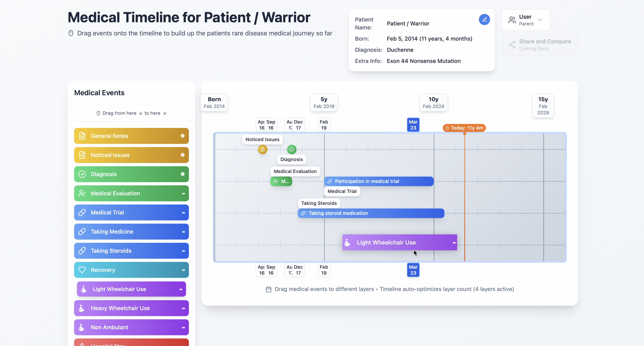Click the dash indicator on Taking Medicine
Image resolution: width=644 pixels, height=346 pixels.
tap(183, 232)
